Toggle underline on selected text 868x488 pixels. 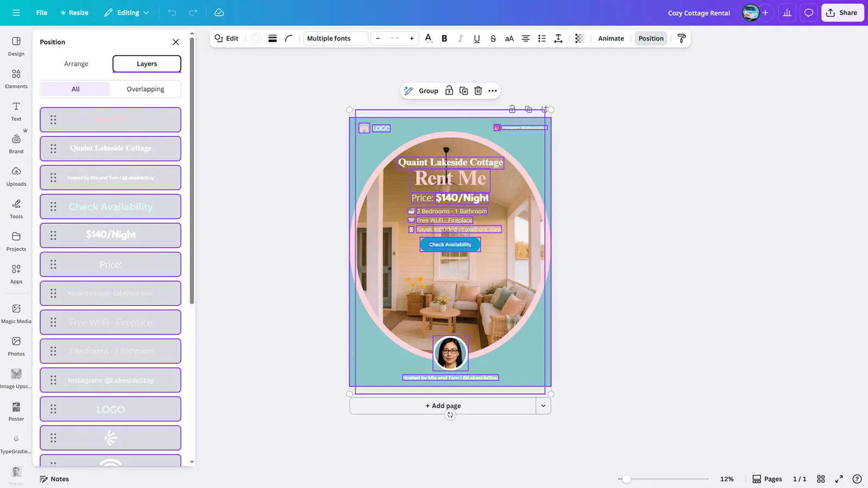[476, 38]
